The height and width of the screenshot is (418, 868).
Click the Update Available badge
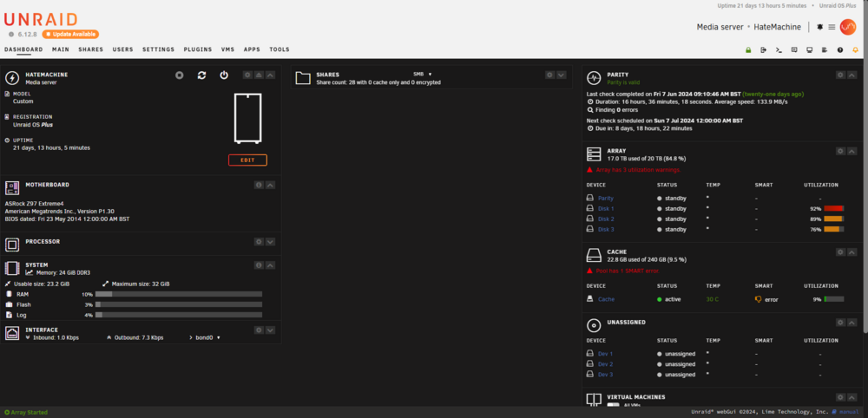point(70,35)
